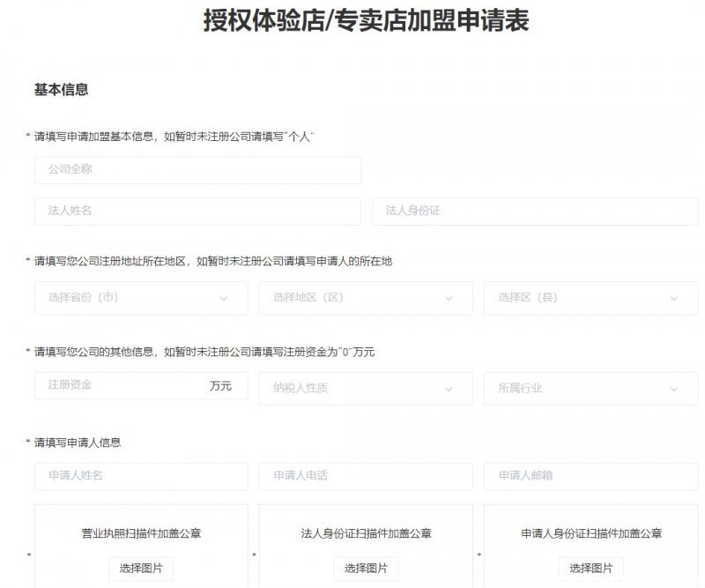The image size is (705, 588).
Task: Click the chevron arrow in 所属行业 dropdown
Action: [673, 390]
